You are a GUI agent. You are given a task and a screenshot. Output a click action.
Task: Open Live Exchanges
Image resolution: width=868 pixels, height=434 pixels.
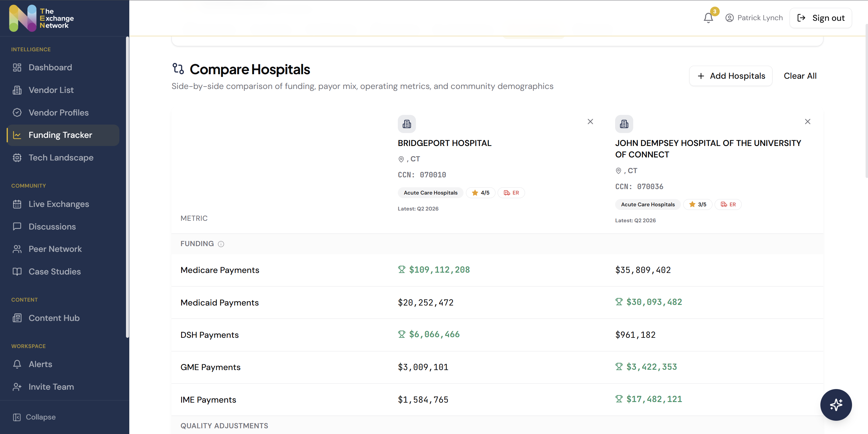tap(63, 204)
